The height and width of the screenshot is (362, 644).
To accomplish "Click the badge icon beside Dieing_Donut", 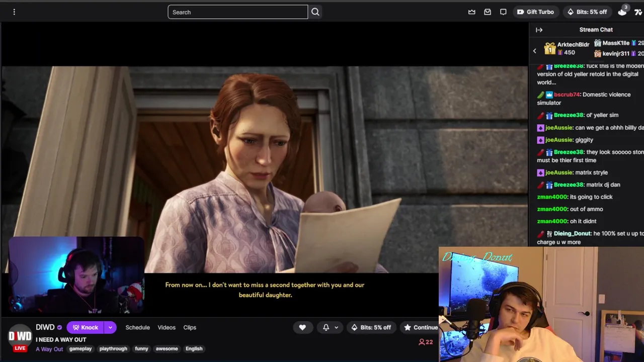I will pos(549,234).
